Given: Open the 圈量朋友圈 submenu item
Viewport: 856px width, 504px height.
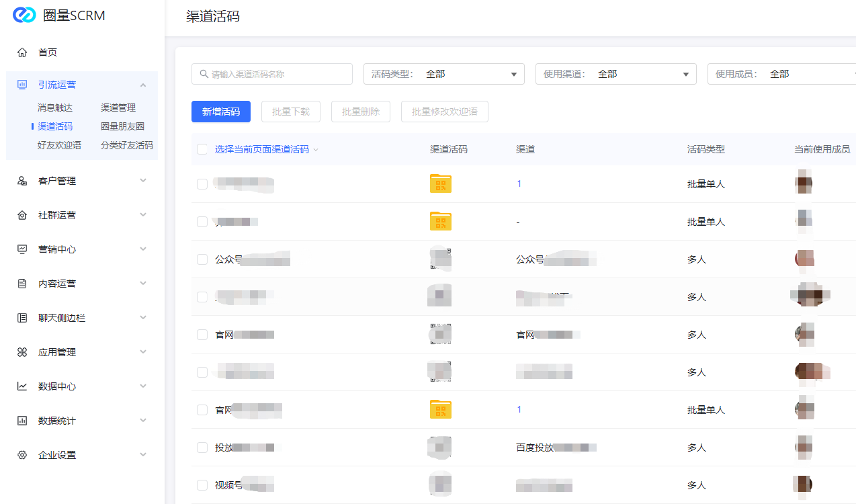Looking at the screenshot, I should click(x=122, y=126).
